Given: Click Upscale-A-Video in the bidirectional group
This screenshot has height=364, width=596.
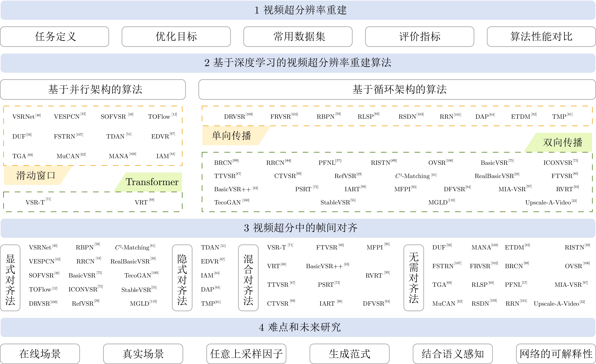Looking at the screenshot, I should [551, 202].
